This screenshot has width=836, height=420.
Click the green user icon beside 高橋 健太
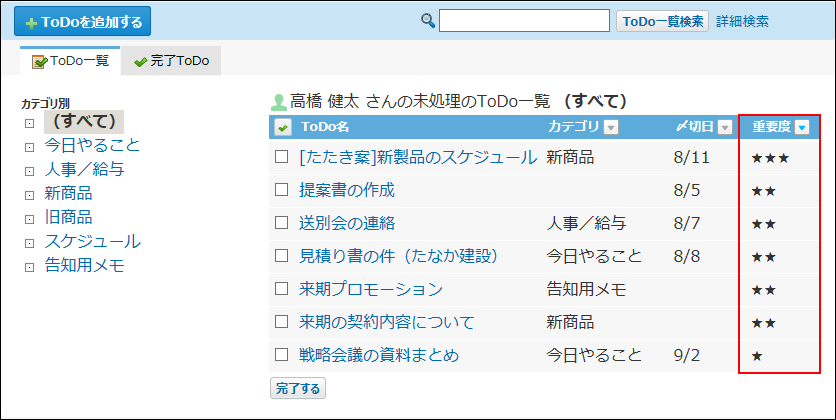pyautogui.click(x=279, y=101)
